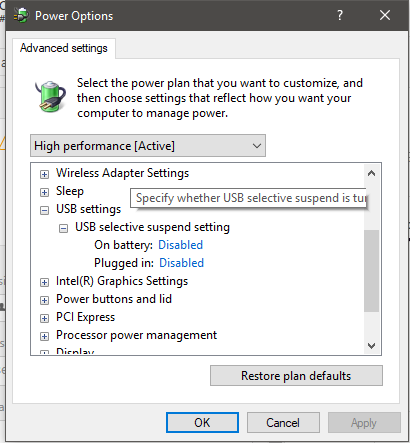Expand Wireless Adapter Settings node
Image resolution: width=410 pixels, height=443 pixels.
coord(44,174)
